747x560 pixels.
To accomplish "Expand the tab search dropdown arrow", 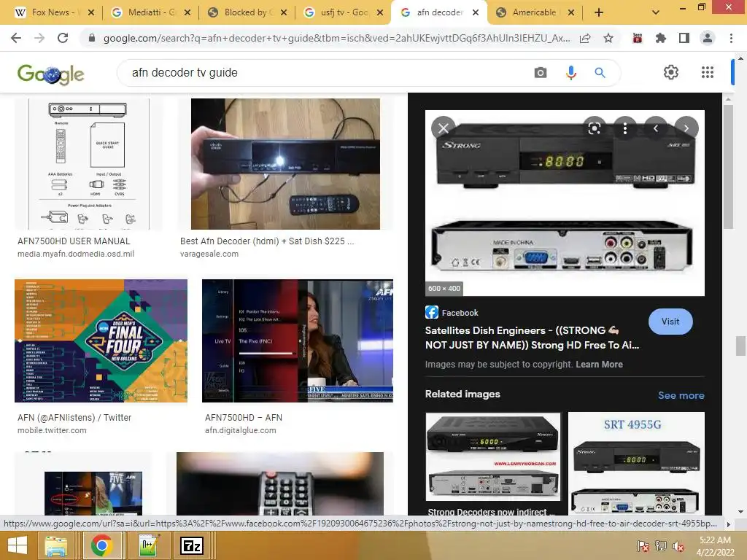I will tap(656, 12).
